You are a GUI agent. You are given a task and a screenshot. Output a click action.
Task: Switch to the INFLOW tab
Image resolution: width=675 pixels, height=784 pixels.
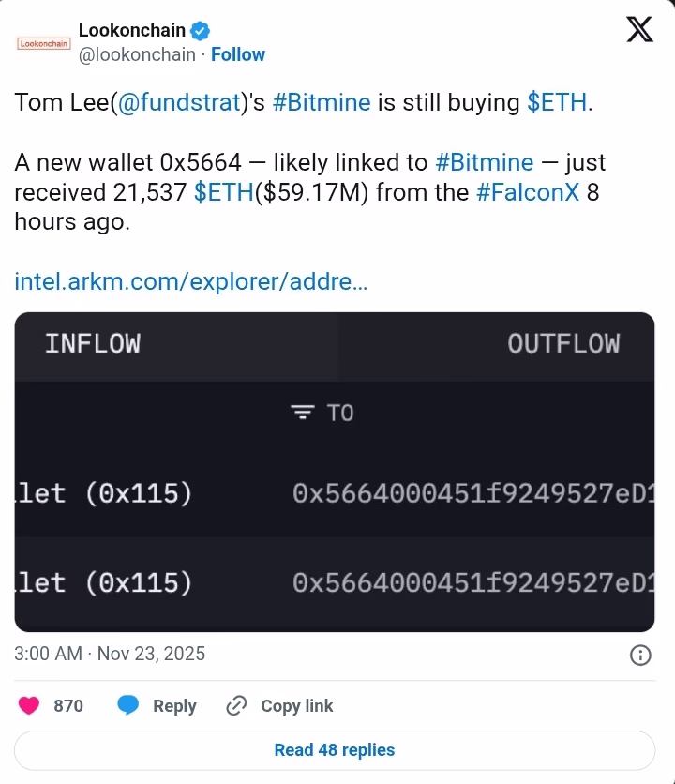click(93, 344)
